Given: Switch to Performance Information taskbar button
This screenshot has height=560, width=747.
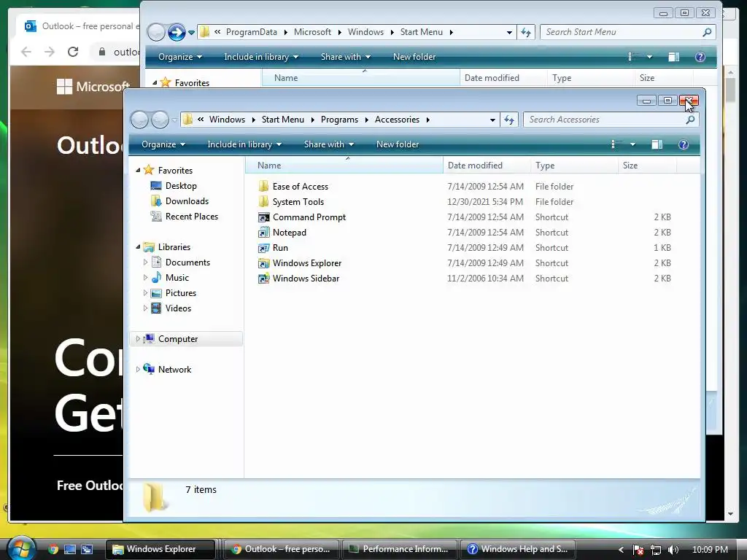Looking at the screenshot, I should tap(399, 549).
